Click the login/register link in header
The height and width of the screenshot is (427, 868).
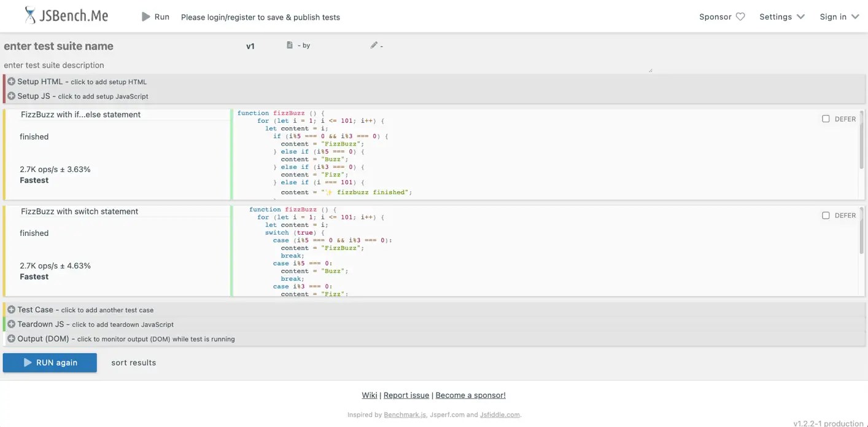pos(260,17)
